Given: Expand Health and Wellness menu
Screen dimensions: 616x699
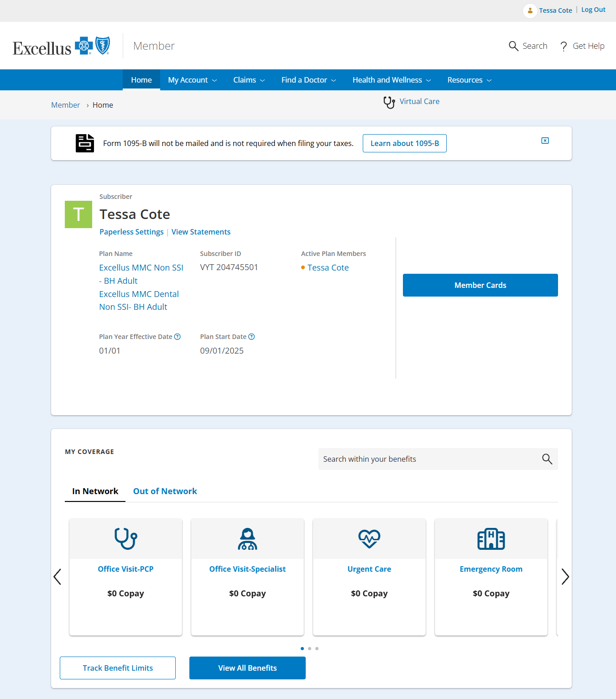Looking at the screenshot, I should point(392,80).
